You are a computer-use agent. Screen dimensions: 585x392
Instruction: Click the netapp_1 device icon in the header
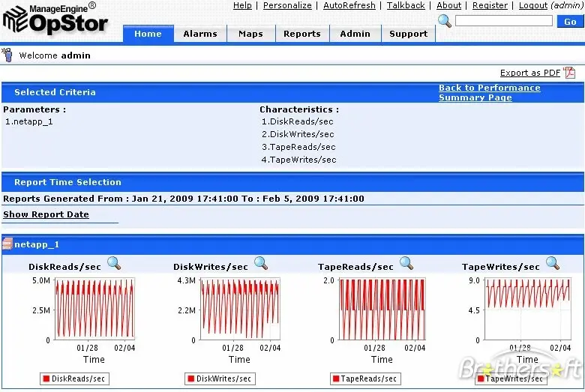(x=7, y=244)
